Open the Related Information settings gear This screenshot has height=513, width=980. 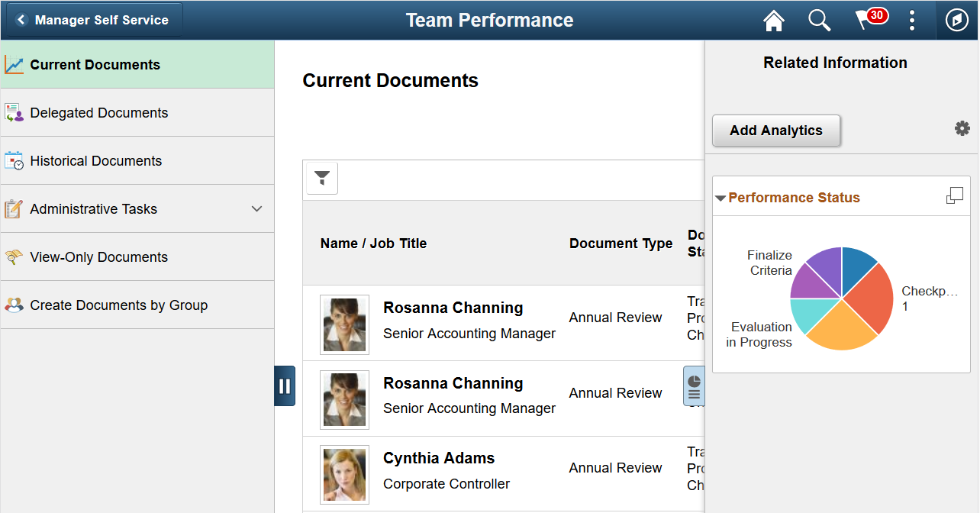pos(962,128)
